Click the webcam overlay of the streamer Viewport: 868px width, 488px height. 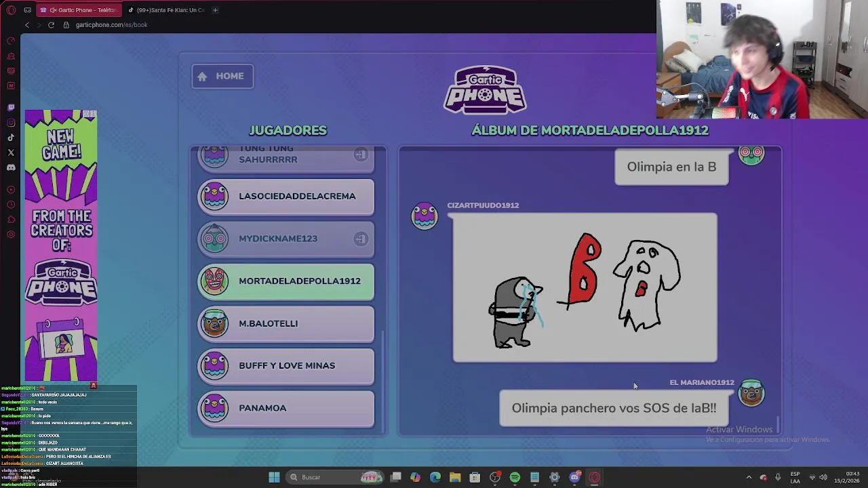pyautogui.click(x=762, y=60)
